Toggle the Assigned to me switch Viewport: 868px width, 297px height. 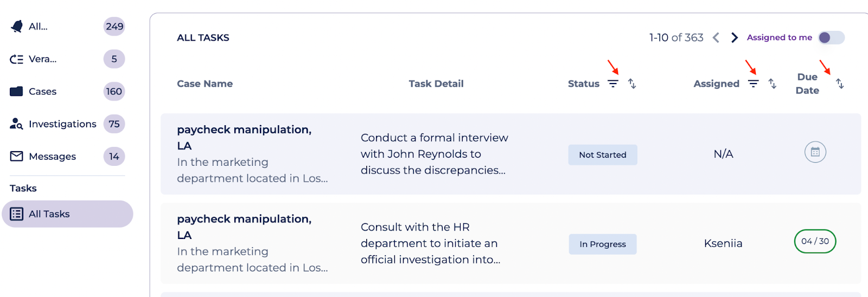click(831, 37)
